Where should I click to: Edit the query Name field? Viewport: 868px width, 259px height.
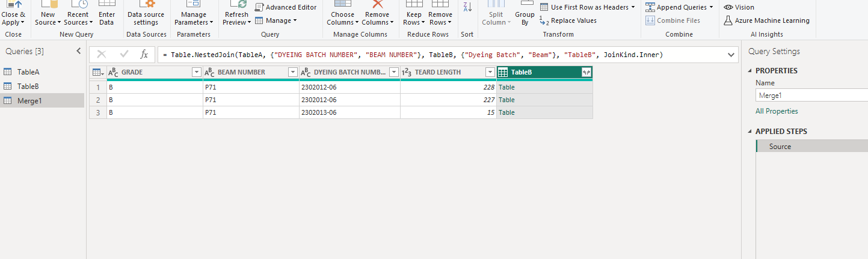811,95
